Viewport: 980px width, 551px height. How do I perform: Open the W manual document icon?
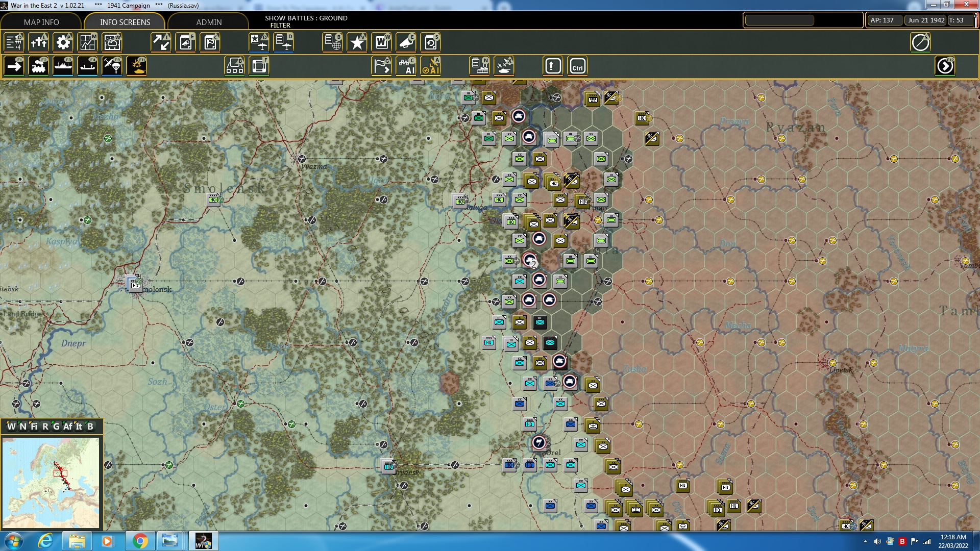point(381,42)
